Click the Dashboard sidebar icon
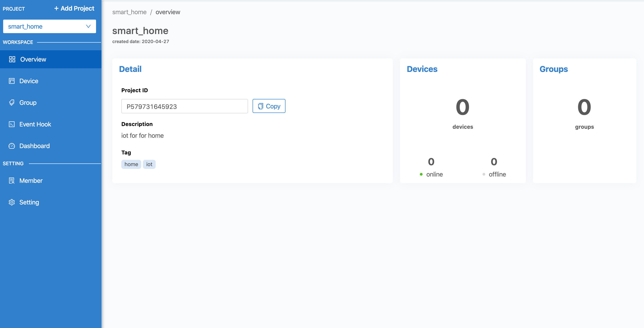Image resolution: width=644 pixels, height=328 pixels. [x=12, y=146]
